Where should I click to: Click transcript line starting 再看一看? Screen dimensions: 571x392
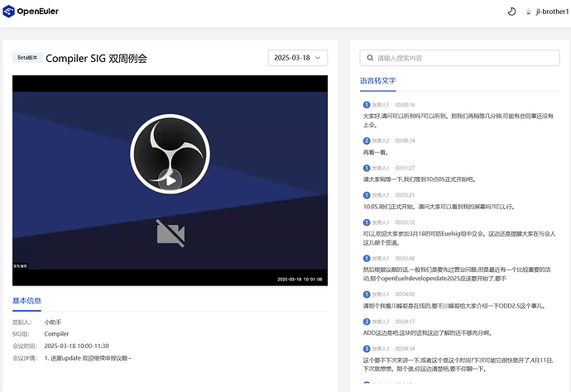(x=375, y=152)
